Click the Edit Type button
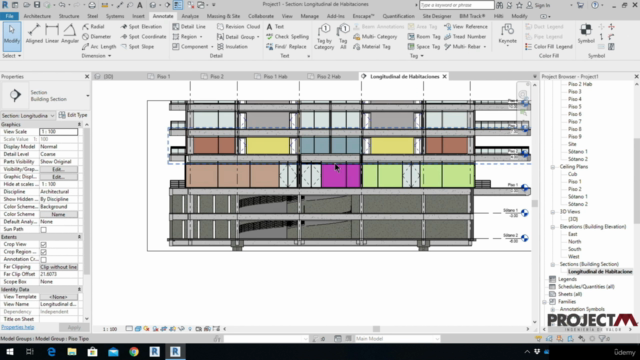The width and height of the screenshot is (640, 360). [x=73, y=115]
